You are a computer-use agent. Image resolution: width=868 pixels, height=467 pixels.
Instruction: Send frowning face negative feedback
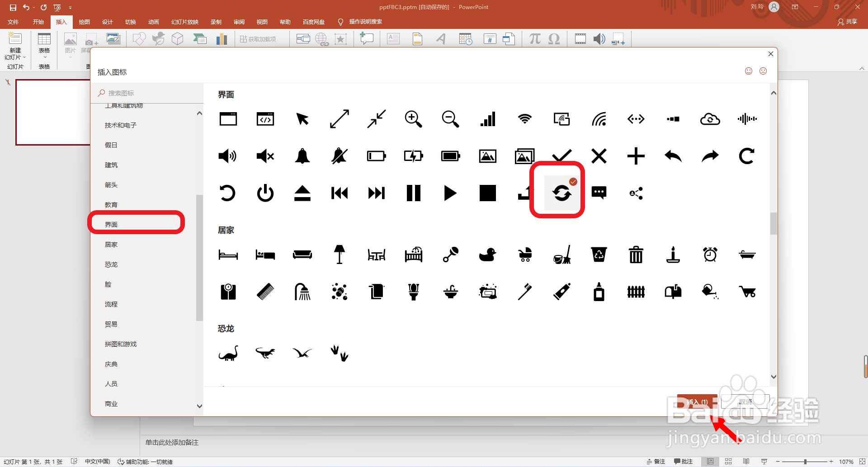coord(763,71)
